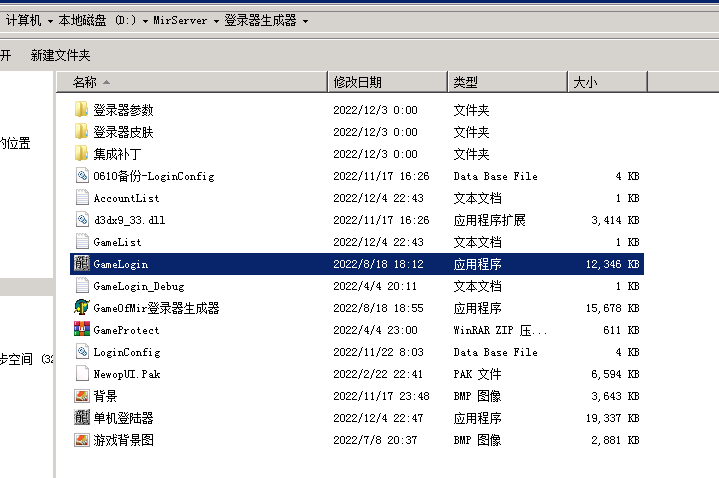Select file name 游戏背景图

tap(123, 440)
